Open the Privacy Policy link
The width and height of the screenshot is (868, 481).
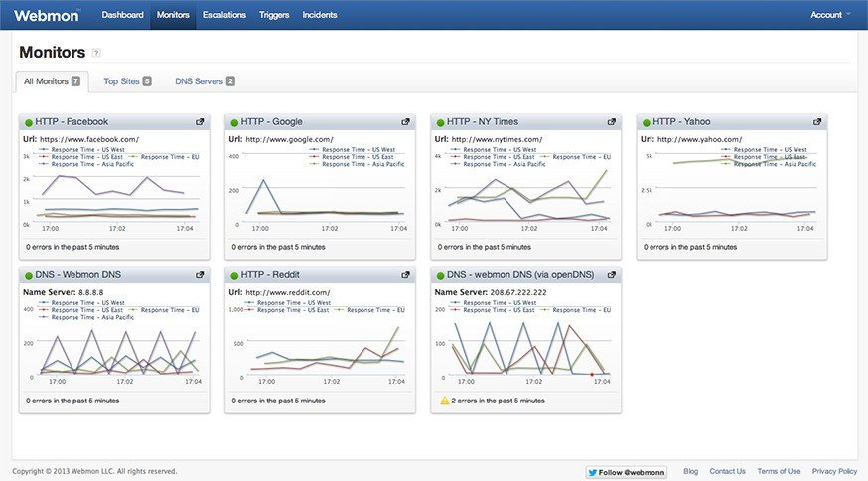835,471
